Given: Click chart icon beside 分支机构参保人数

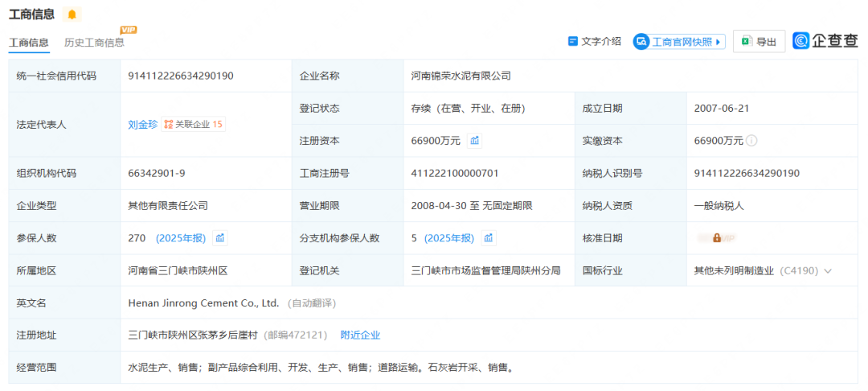Looking at the screenshot, I should point(489,238).
